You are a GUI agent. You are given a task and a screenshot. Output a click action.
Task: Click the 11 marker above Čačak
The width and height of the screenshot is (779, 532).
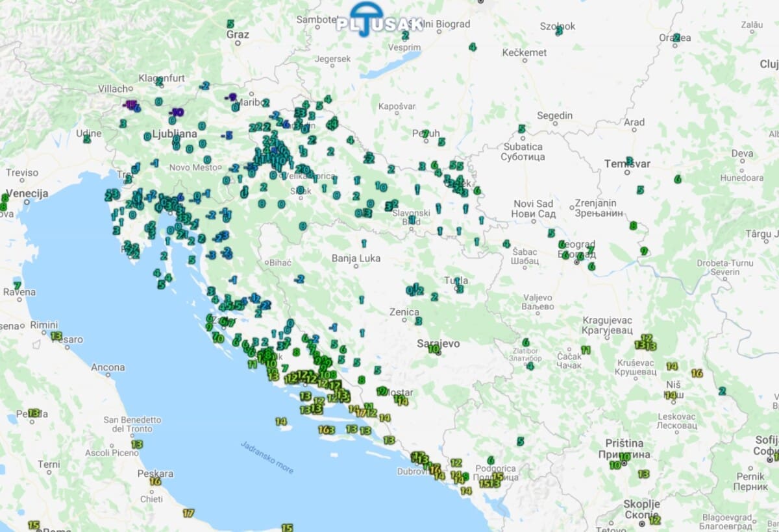[586, 350]
